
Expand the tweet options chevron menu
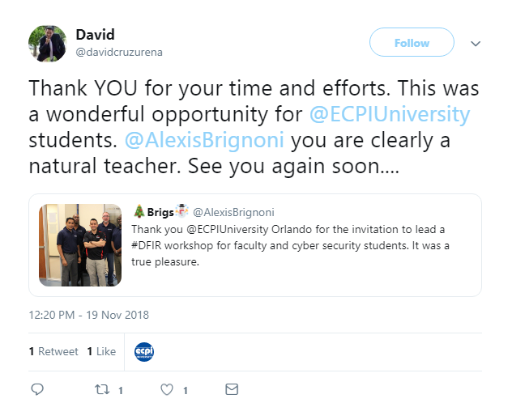point(476,44)
